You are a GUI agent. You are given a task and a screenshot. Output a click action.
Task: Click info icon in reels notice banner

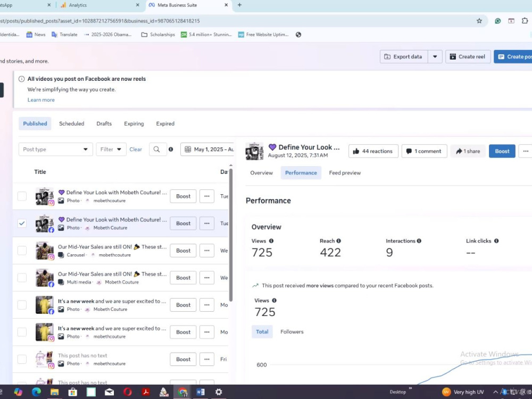tap(21, 79)
